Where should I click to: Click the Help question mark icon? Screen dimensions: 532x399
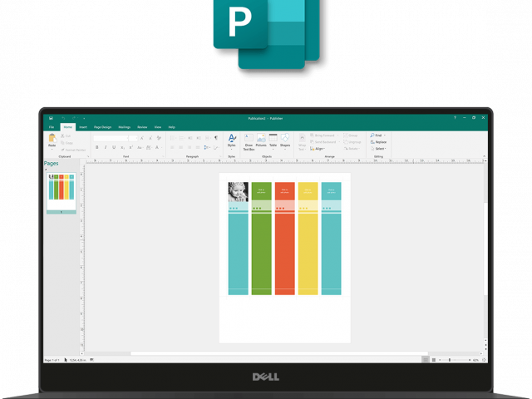[x=456, y=118]
